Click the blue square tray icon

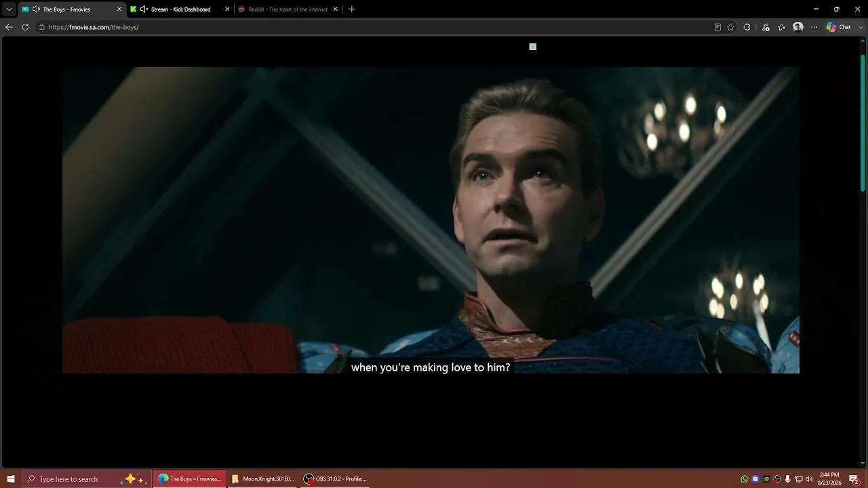(755, 479)
